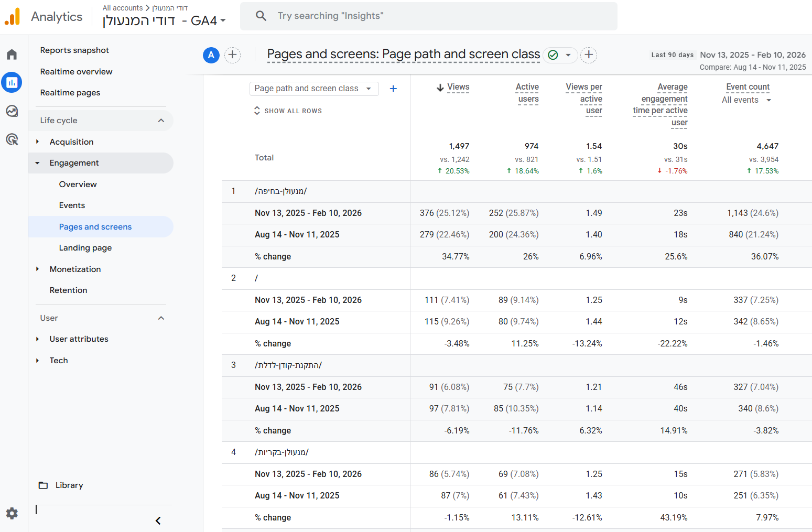The height and width of the screenshot is (532, 812).
Task: Click the add comparison plus icon
Action: click(x=233, y=55)
